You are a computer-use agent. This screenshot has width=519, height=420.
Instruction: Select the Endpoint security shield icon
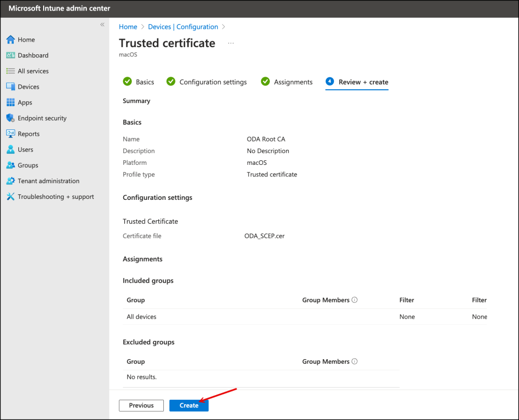point(11,118)
